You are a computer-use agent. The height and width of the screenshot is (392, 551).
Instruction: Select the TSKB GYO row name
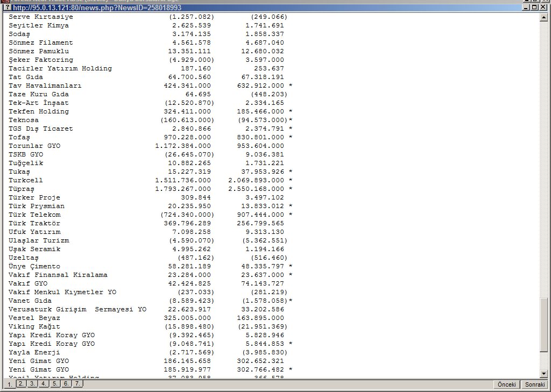coord(26,154)
